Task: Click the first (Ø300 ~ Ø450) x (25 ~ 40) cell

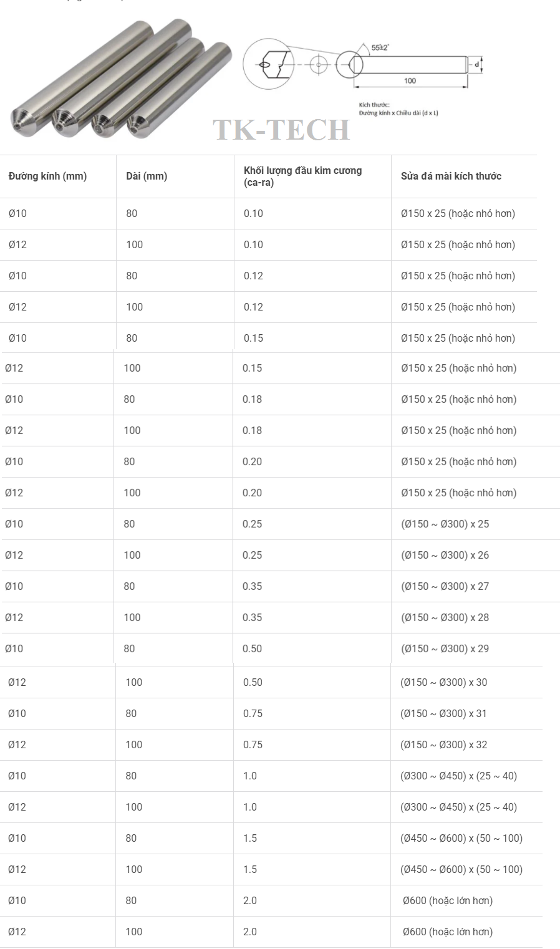Action: (458, 776)
